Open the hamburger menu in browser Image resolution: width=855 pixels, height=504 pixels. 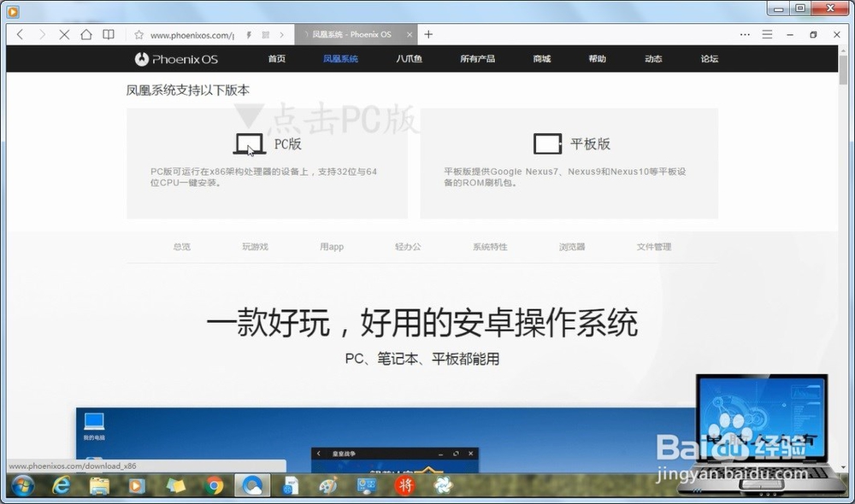pos(767,34)
